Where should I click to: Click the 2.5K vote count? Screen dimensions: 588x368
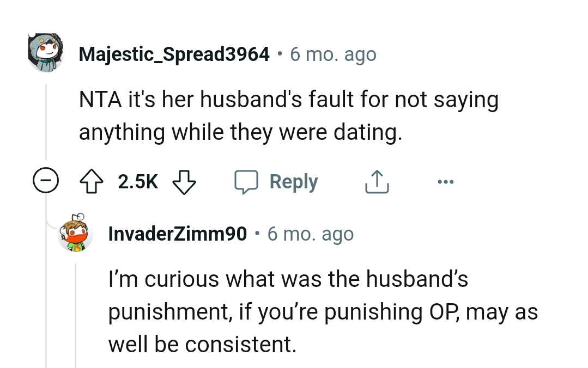pos(137,182)
